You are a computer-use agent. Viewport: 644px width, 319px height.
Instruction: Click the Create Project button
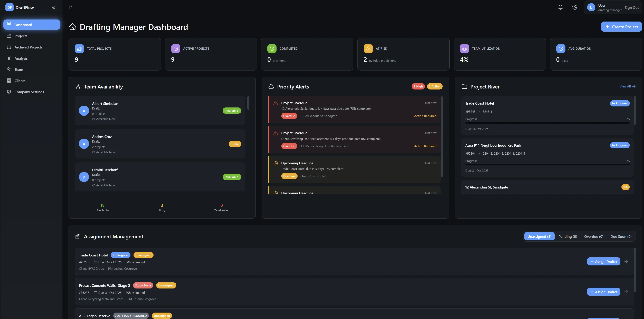coord(621,27)
